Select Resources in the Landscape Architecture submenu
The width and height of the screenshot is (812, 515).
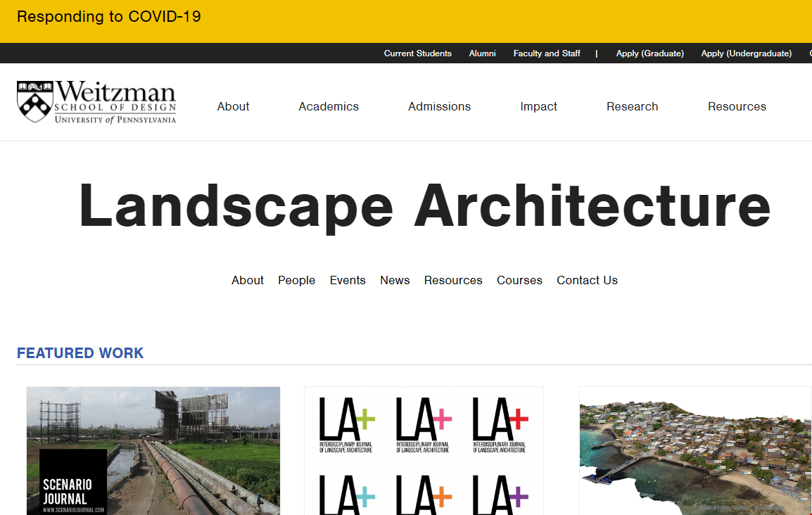(453, 280)
